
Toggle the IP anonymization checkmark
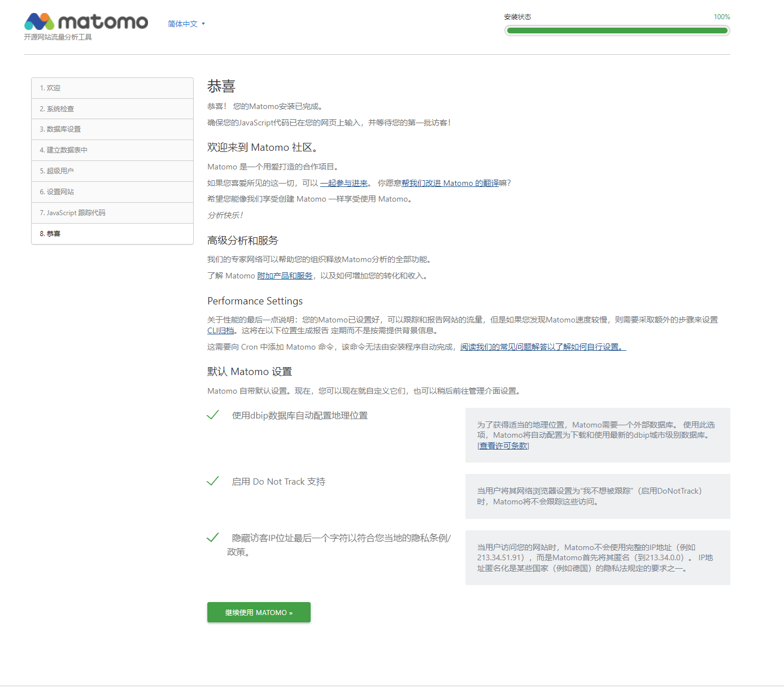pyautogui.click(x=213, y=538)
